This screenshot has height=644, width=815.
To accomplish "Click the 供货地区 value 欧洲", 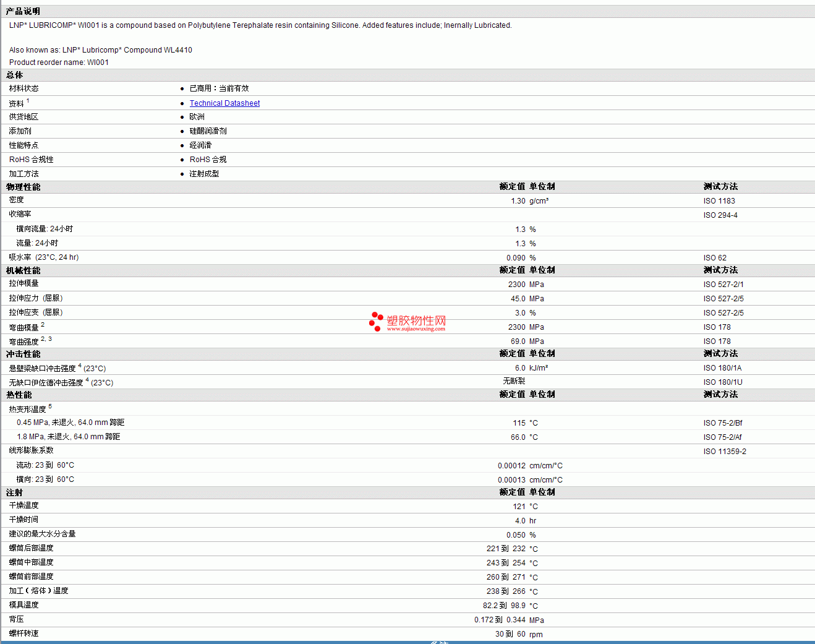I will click(x=197, y=117).
